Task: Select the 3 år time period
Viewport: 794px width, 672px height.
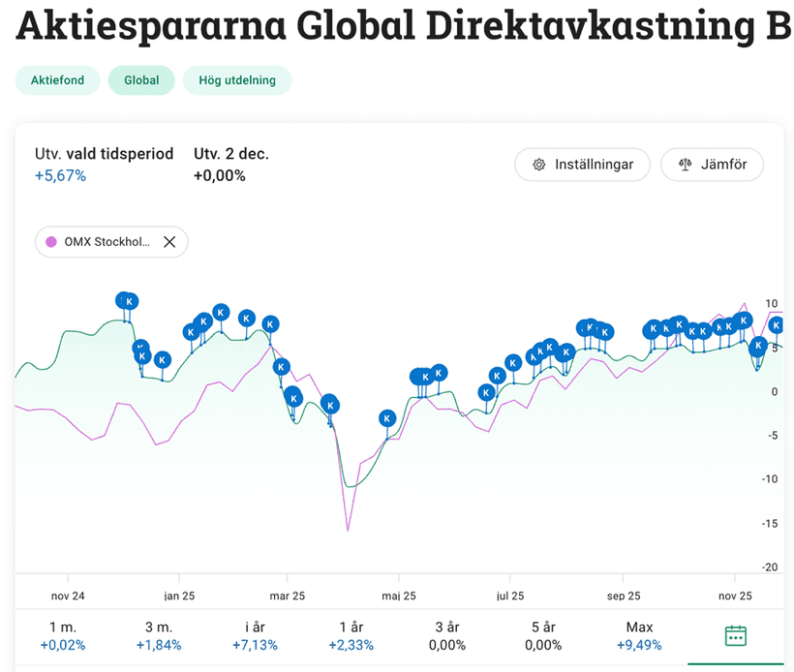Action: click(446, 636)
